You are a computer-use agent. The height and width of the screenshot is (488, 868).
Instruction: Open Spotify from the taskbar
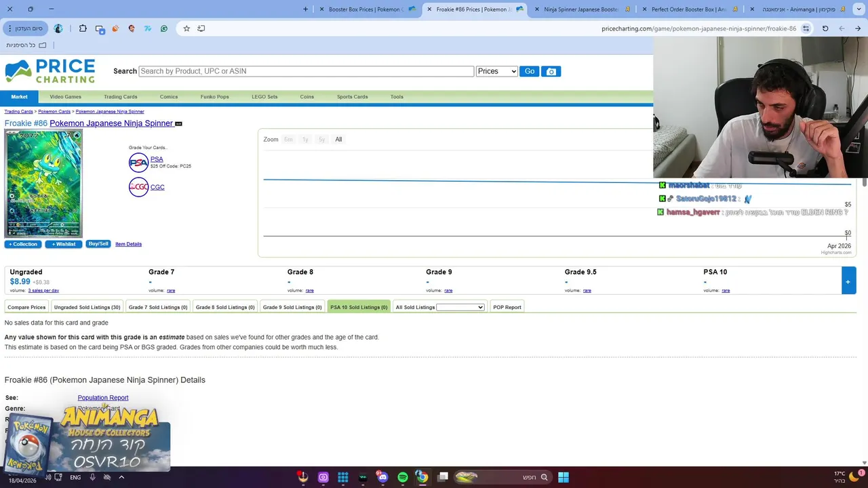coord(403,477)
